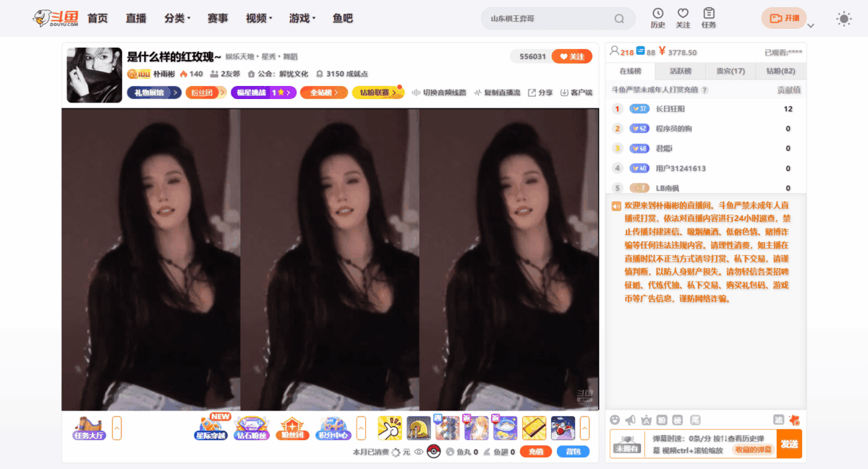Click inside the top search input field
This screenshot has width=868, height=469.
[550, 18]
